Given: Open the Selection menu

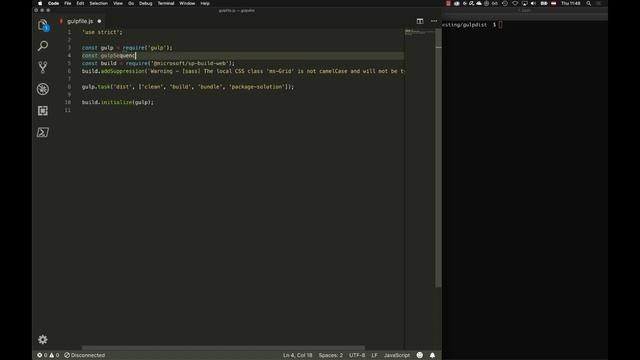Looking at the screenshot, I should [98, 3].
